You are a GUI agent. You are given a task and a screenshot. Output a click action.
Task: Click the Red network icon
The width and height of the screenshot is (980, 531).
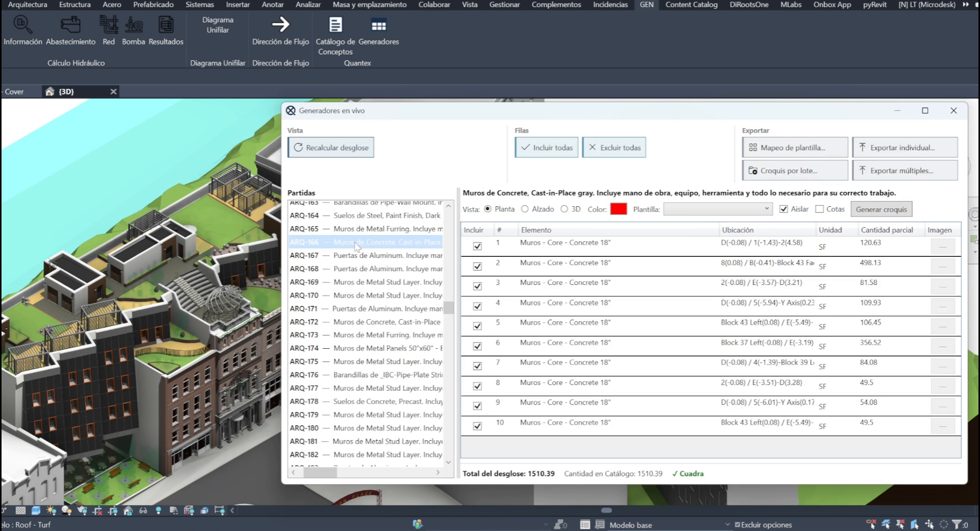[109, 25]
